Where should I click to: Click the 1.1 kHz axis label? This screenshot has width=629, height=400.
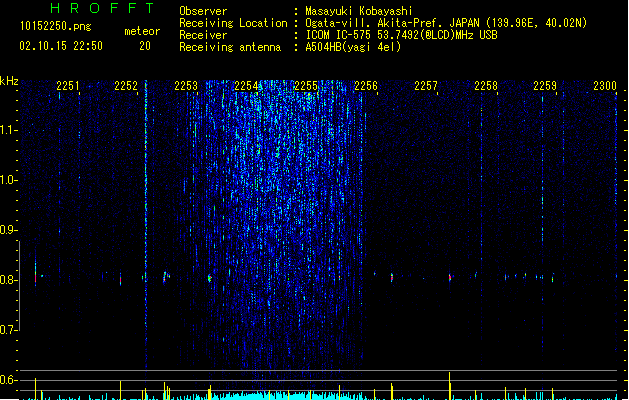[x=8, y=130]
